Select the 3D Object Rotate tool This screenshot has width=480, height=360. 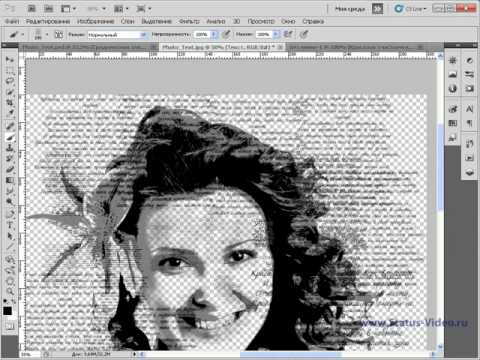tap(10, 260)
